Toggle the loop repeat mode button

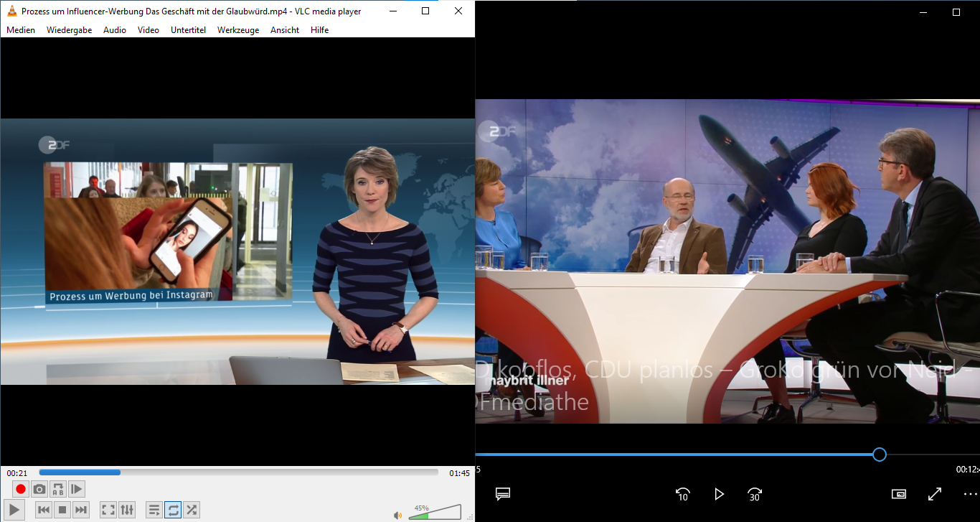(173, 510)
